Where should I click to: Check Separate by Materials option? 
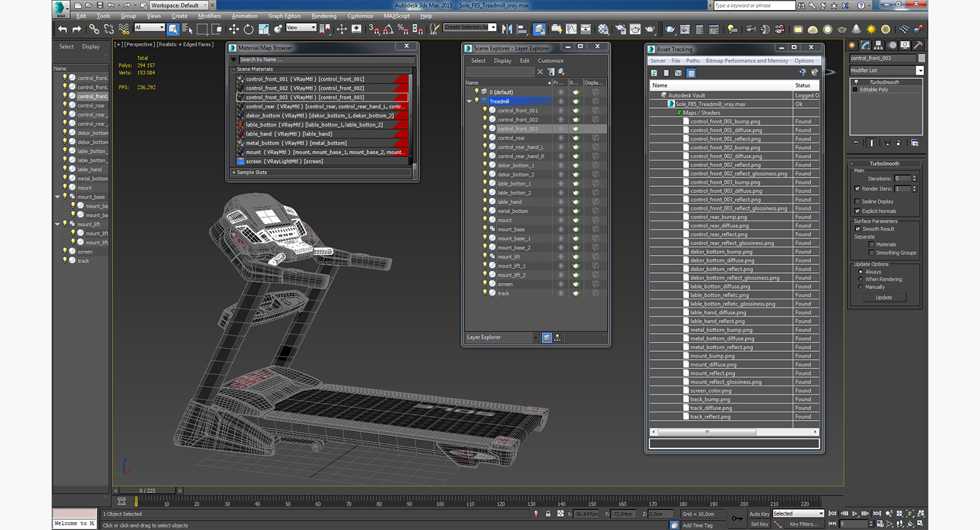tap(871, 244)
